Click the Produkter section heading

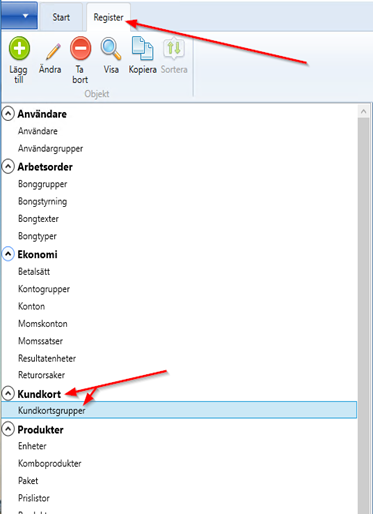[40, 430]
